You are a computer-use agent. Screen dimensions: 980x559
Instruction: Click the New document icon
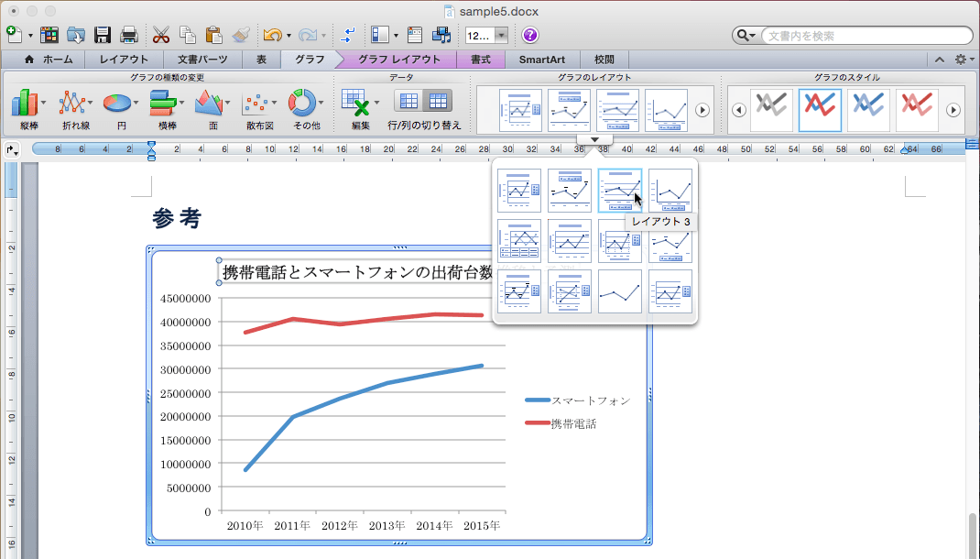click(x=15, y=35)
